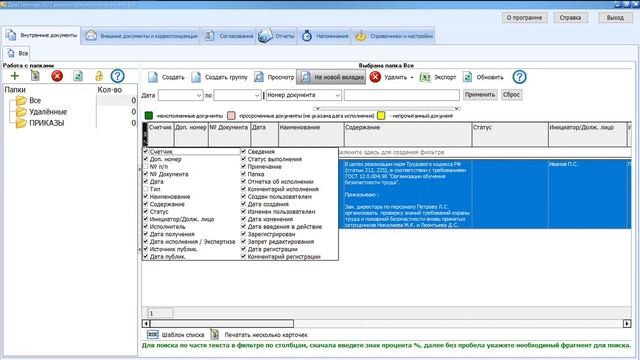
Task: Check the Тип column checkbox
Action: 146,189
